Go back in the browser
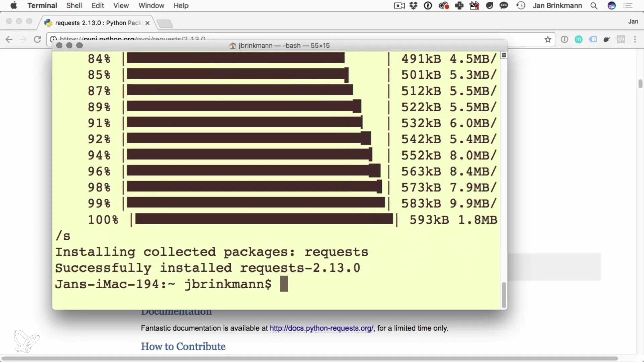The width and height of the screenshot is (644, 362). [x=9, y=39]
